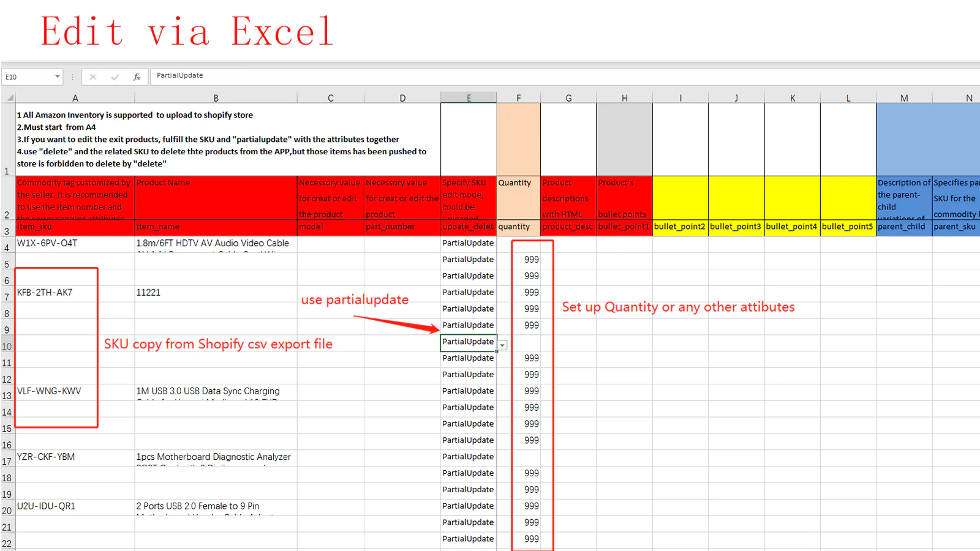
Task: Click the blue parent_child header cell
Action: 903,227
